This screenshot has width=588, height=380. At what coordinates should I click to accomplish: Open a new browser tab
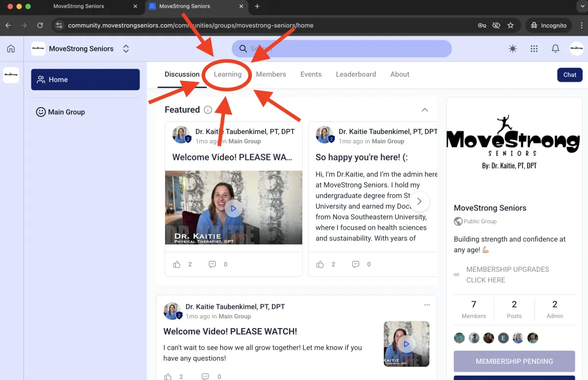(x=257, y=6)
